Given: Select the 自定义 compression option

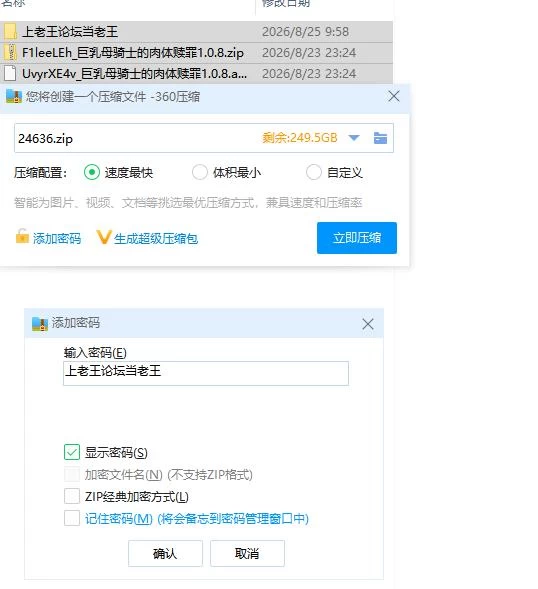Looking at the screenshot, I should [x=314, y=172].
